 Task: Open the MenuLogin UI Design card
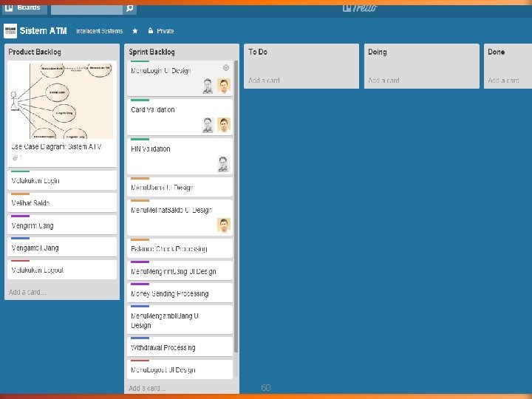tap(180, 78)
